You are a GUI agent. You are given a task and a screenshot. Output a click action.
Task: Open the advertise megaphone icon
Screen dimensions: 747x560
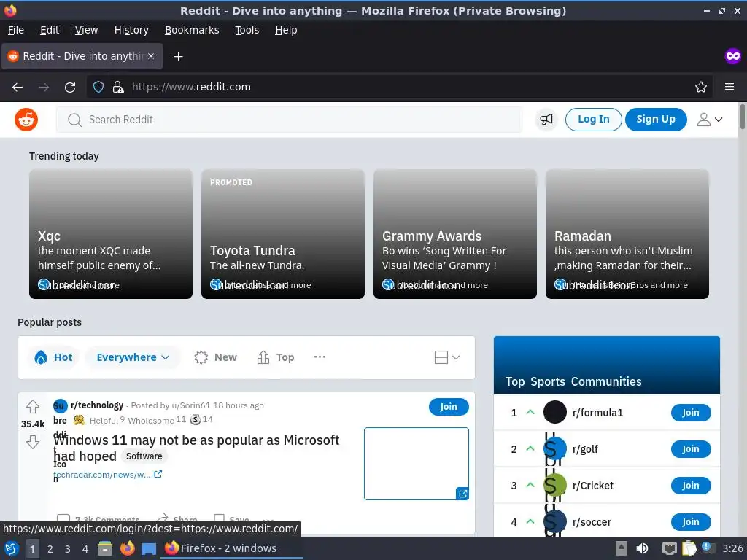(546, 119)
